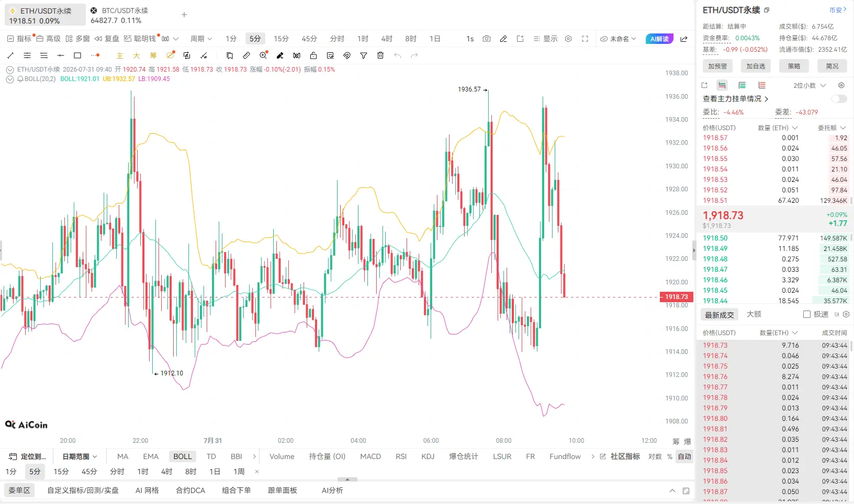Click the pencil edit icon in top toolbar
Image resolution: width=854 pixels, height=504 pixels.
pyautogui.click(x=503, y=39)
